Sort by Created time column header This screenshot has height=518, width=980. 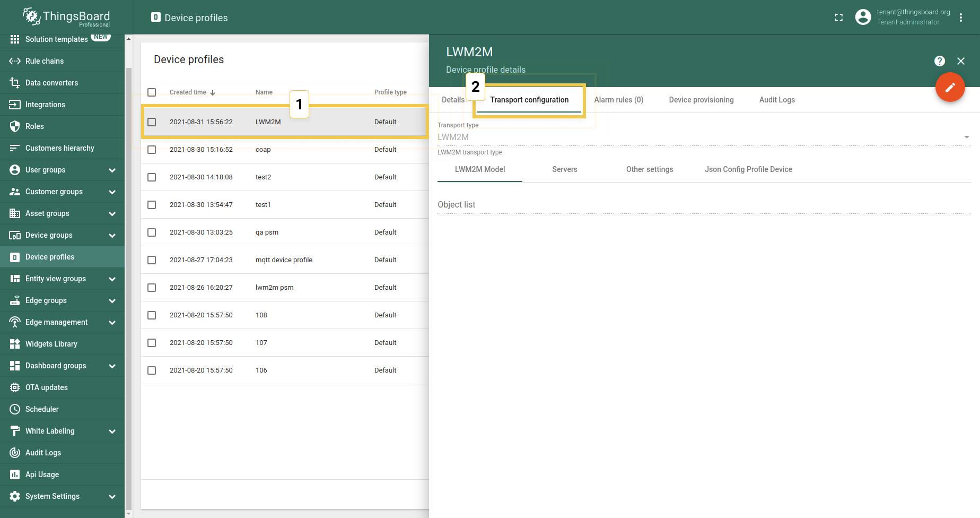tap(192, 92)
